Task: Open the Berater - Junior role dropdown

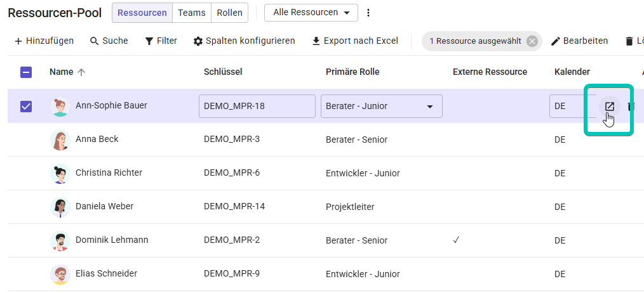Action: point(382,107)
